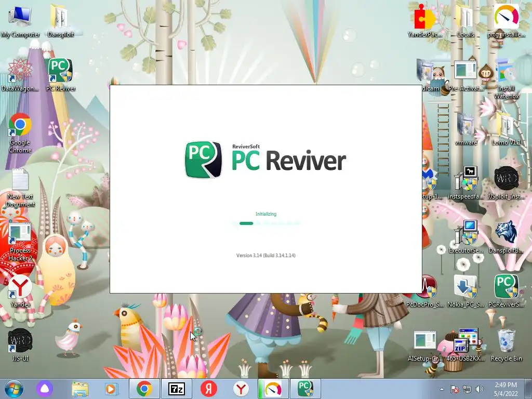
Task: Open Windows Media Player taskbar icon
Action: point(111,389)
